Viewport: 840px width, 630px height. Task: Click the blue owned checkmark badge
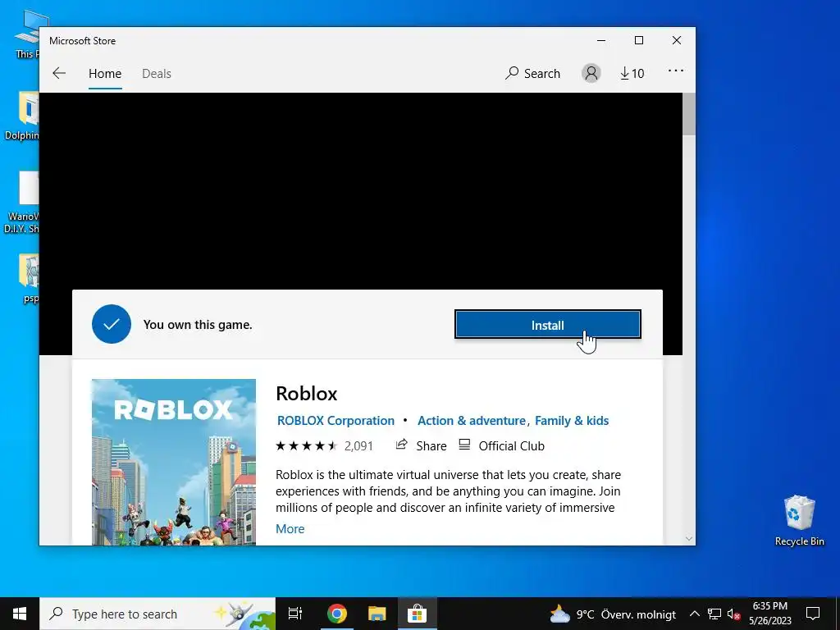pyautogui.click(x=112, y=324)
